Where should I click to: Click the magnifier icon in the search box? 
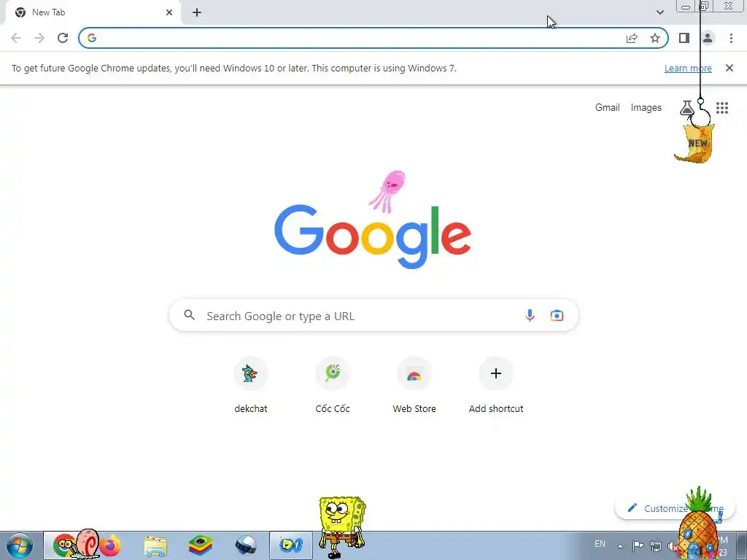[190, 315]
